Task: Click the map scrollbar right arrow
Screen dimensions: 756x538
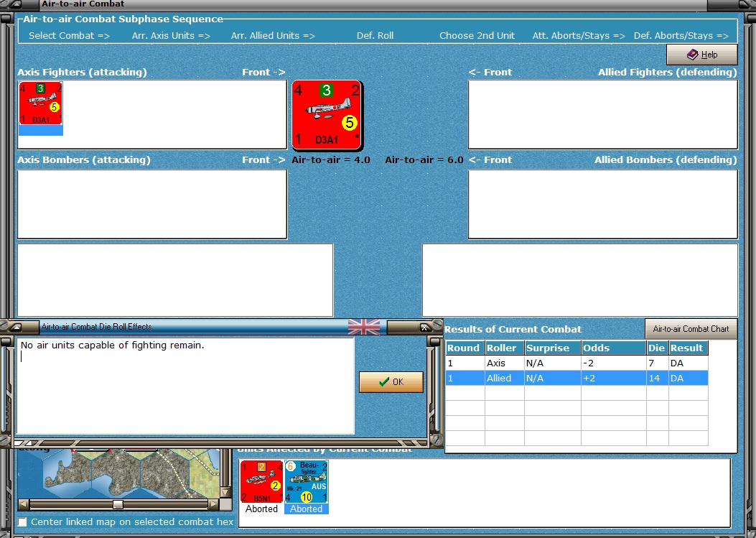Action: pos(213,504)
